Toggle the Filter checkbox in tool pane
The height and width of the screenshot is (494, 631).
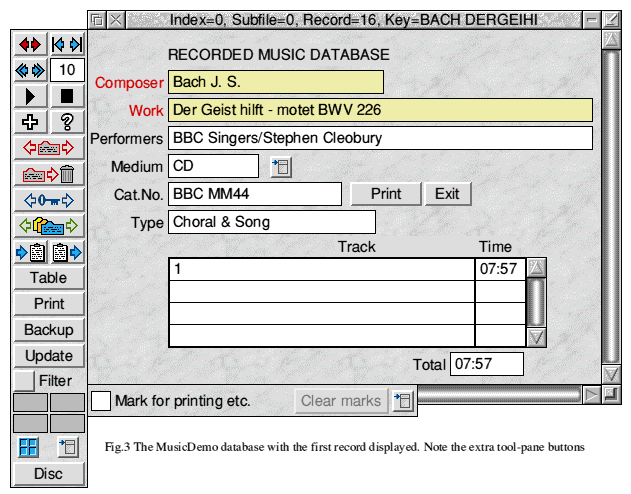pos(23,381)
